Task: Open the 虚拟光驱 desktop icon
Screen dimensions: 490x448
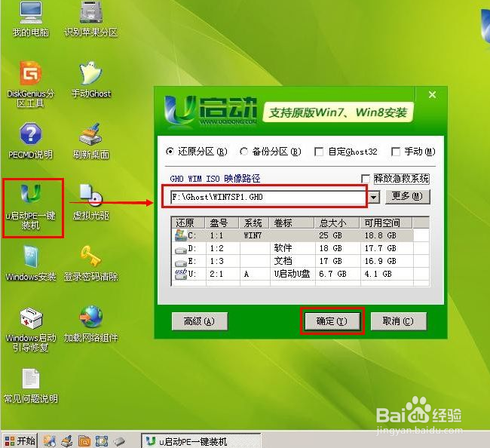Action: [x=91, y=202]
